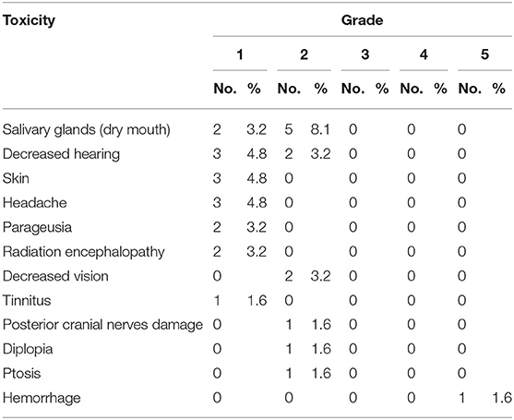Click the Salivary glands (dry mouth) row label
Image resolution: width=514 pixels, height=420 pixels.
coord(87,130)
